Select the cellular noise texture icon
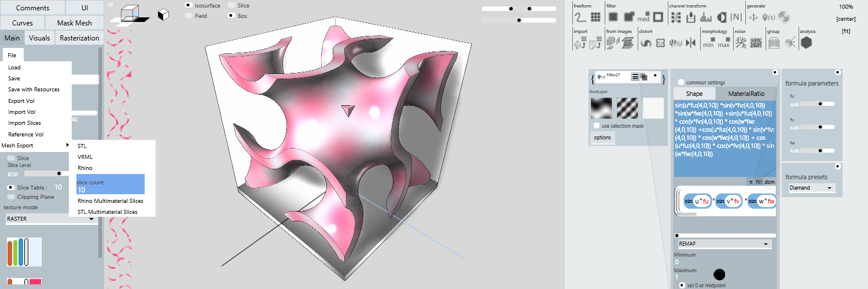This screenshot has width=868, height=289. pyautogui.click(x=756, y=43)
